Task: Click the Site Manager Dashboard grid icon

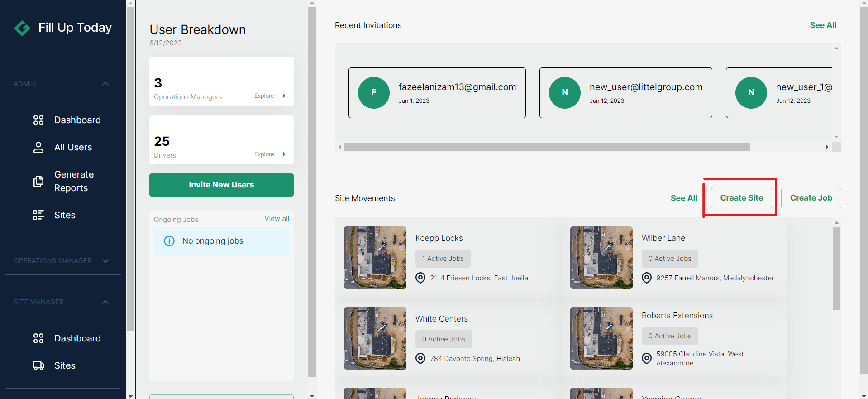Action: pyautogui.click(x=38, y=338)
